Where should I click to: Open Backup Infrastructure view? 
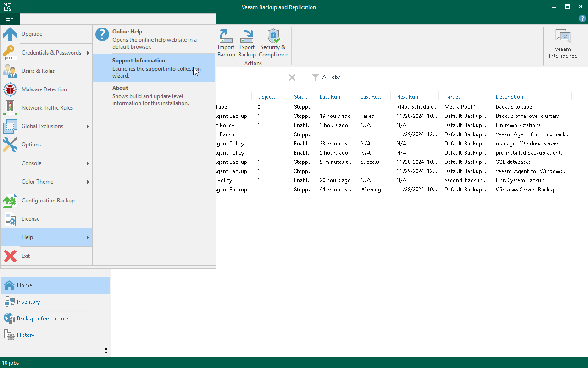[43, 318]
